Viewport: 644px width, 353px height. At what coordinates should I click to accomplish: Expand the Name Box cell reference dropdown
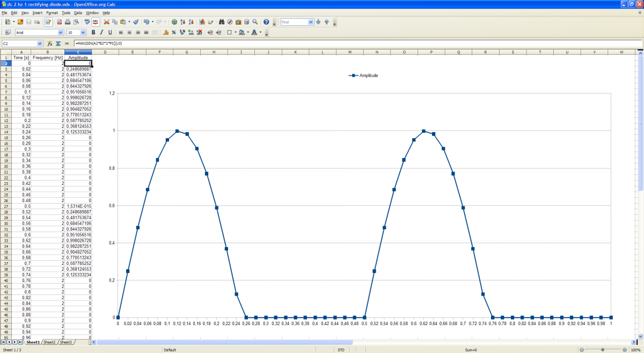tap(40, 44)
